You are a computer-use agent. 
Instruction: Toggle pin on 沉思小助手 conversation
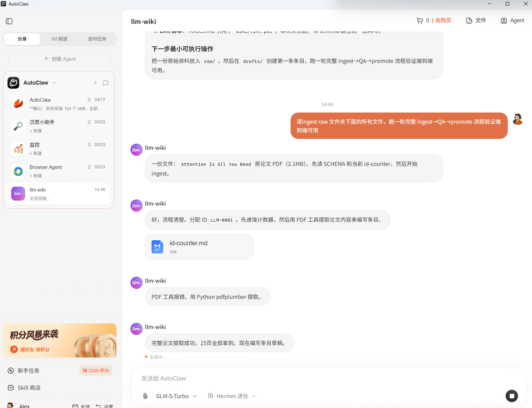(x=89, y=122)
